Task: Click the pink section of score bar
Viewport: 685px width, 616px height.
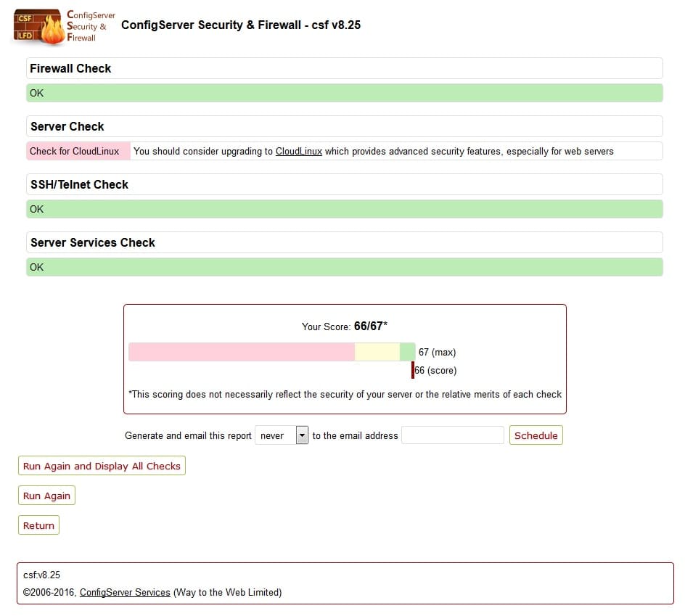Action: point(242,352)
